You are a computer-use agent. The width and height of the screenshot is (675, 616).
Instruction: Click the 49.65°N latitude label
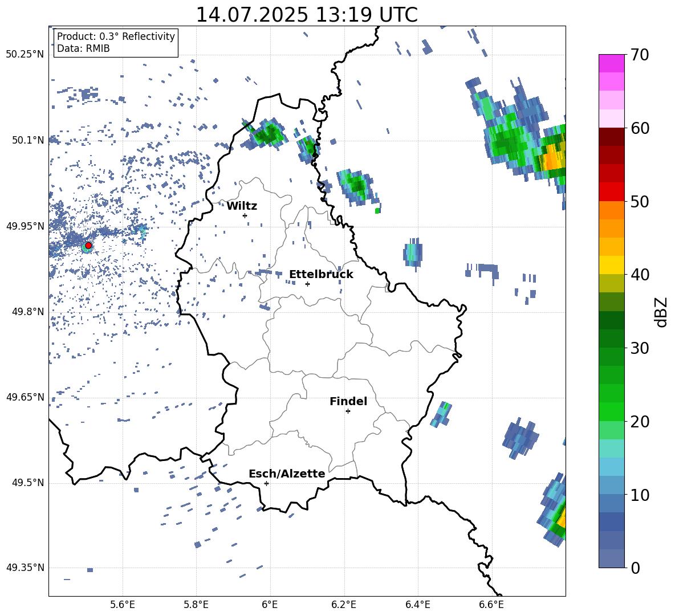click(x=25, y=397)
